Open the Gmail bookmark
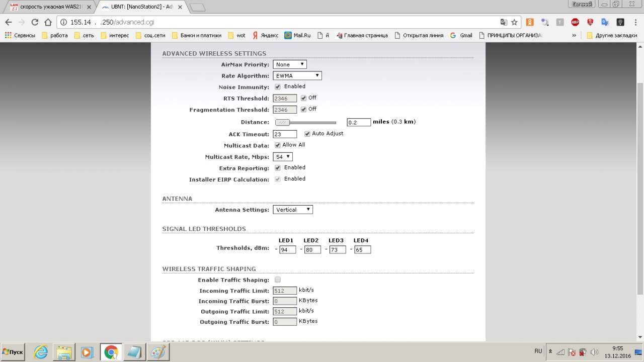The height and width of the screenshot is (362, 644). pyautogui.click(x=461, y=35)
